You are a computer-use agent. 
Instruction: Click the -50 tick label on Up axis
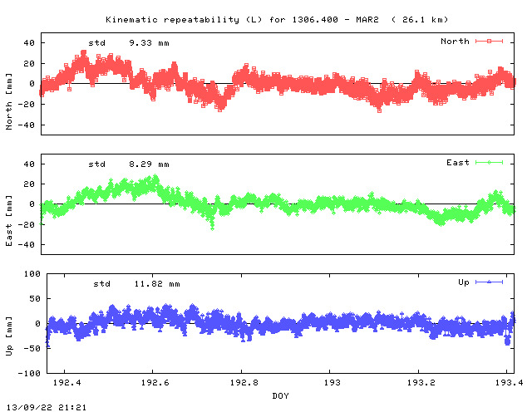(32, 349)
